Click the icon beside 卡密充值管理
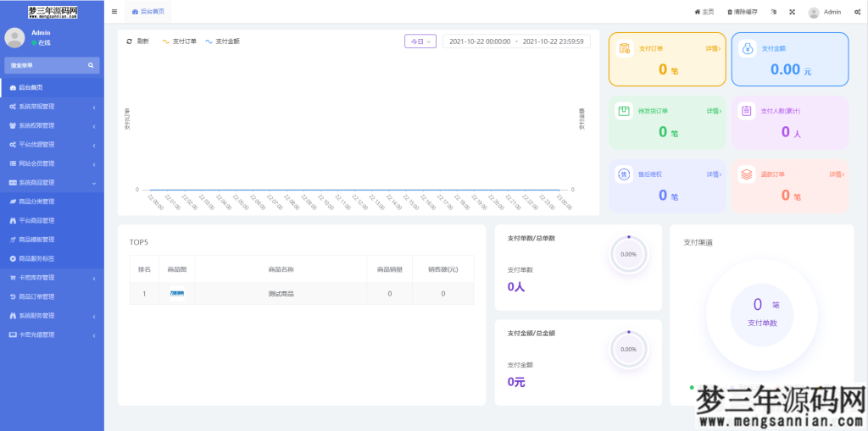Image resolution: width=868 pixels, height=431 pixels. (13, 334)
